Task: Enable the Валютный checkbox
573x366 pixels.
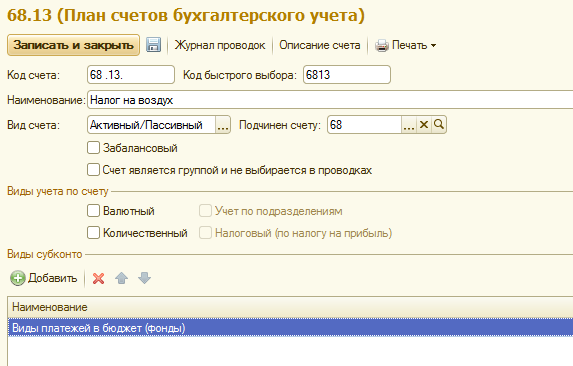Action: [93, 211]
